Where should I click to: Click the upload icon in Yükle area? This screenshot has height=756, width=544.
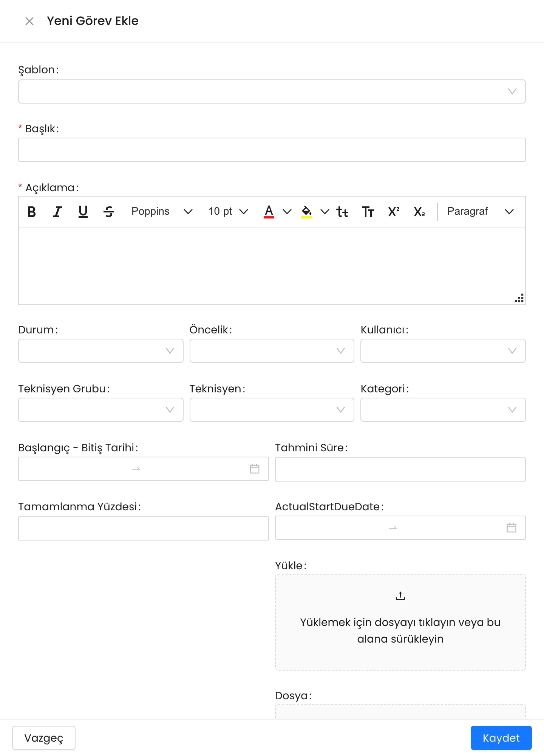400,596
